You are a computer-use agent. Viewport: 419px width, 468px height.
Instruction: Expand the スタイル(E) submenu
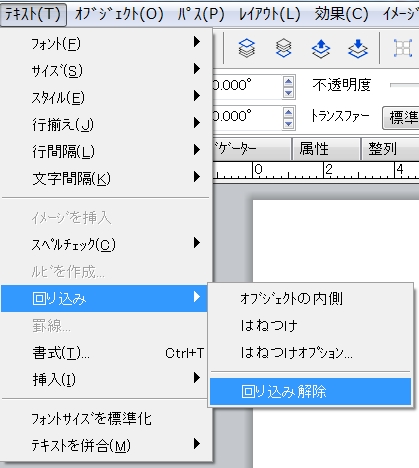coord(106,97)
